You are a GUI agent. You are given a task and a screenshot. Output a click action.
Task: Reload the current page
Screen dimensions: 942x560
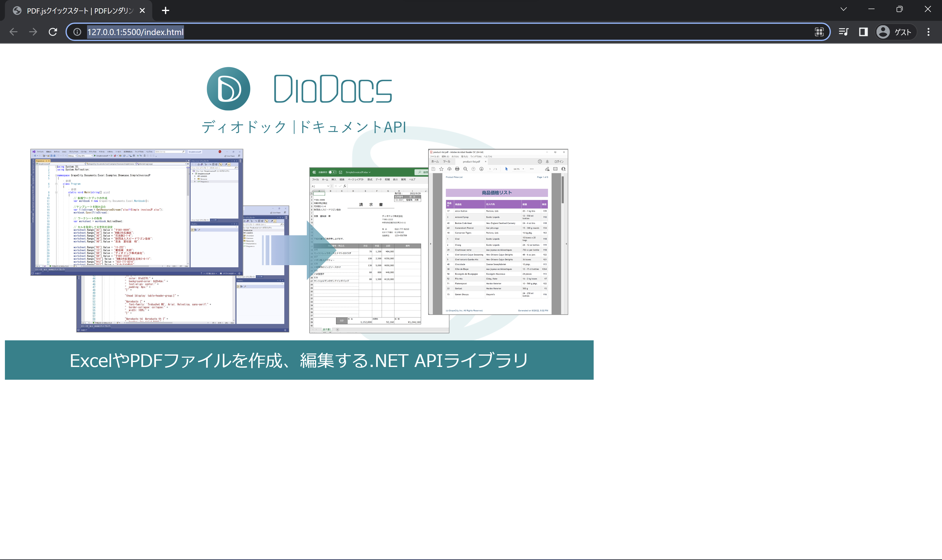tap(53, 32)
